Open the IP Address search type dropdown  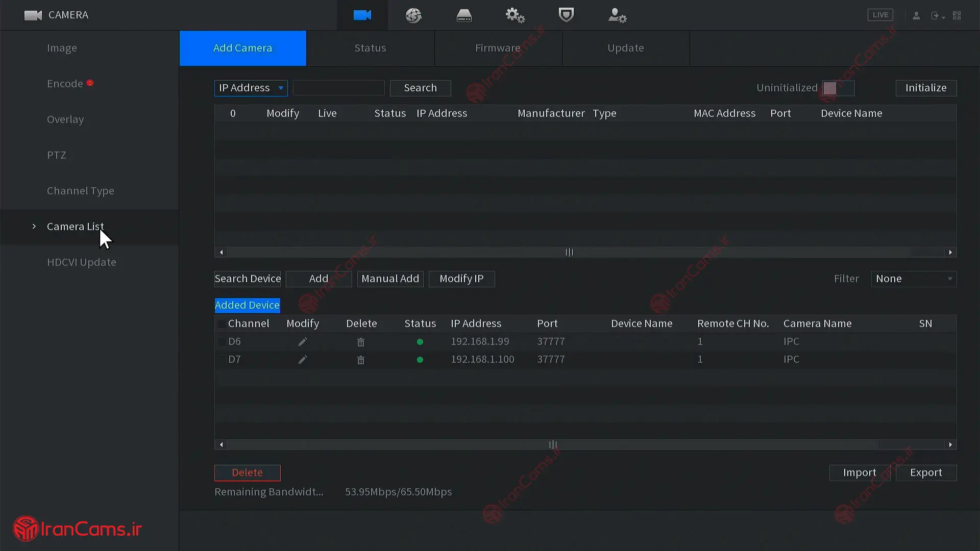[x=251, y=88]
